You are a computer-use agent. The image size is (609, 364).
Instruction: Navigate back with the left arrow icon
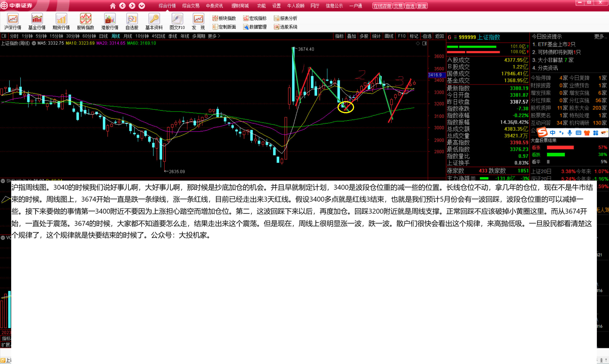pos(122,6)
